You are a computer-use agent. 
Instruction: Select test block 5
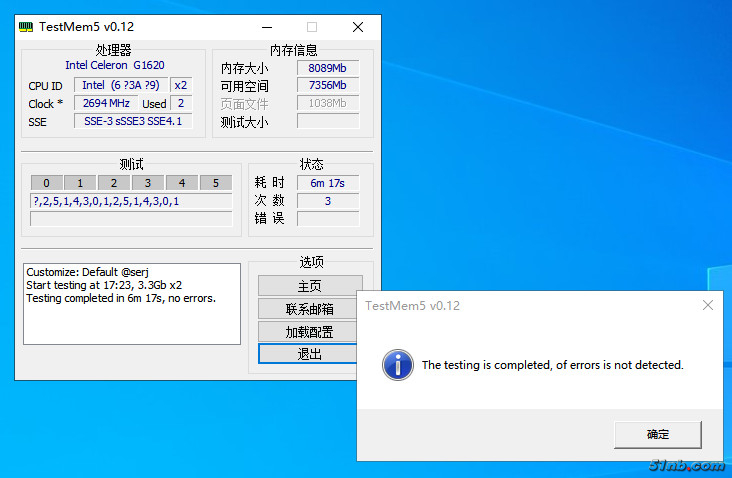pos(216,183)
